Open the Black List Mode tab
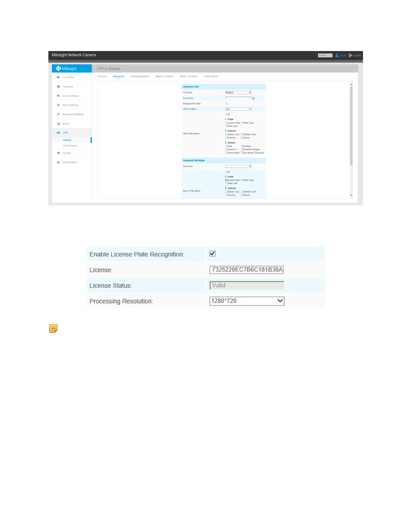411x532 pixels. (165, 77)
